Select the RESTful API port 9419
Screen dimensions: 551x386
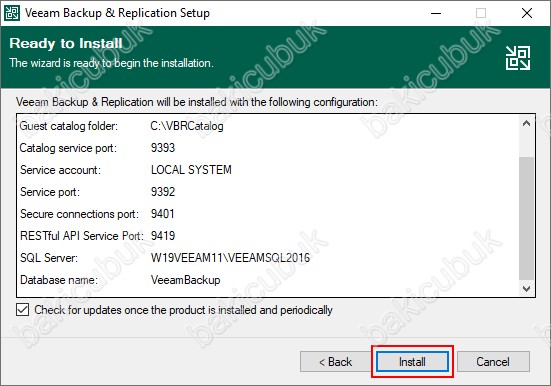coord(163,236)
